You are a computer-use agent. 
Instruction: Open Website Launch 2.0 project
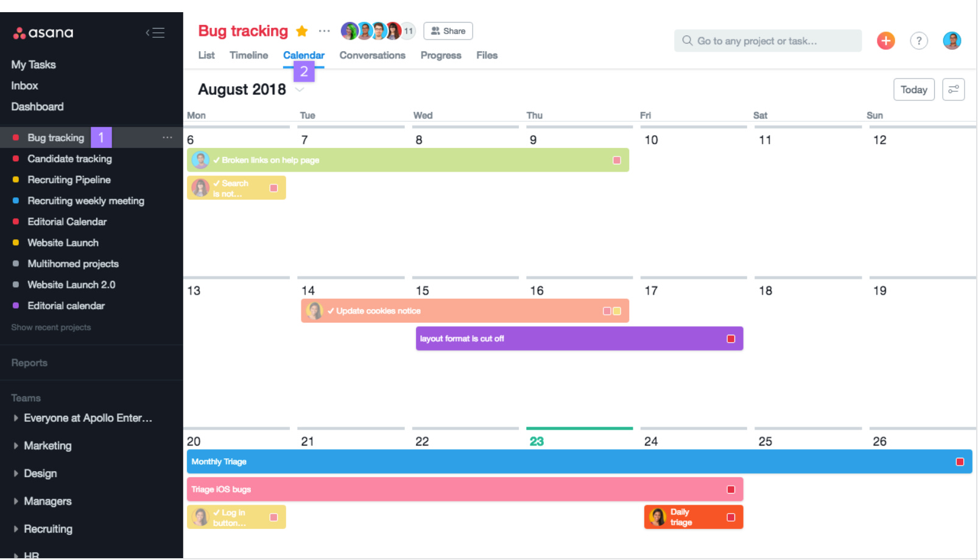point(71,285)
